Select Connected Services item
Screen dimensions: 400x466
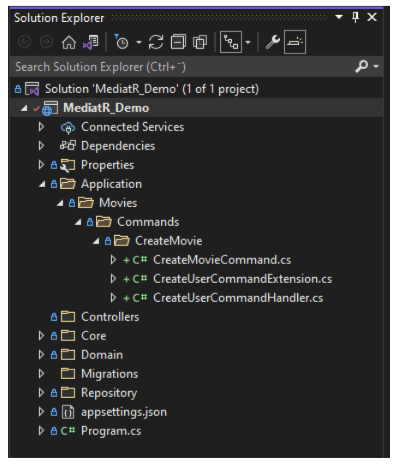132,127
